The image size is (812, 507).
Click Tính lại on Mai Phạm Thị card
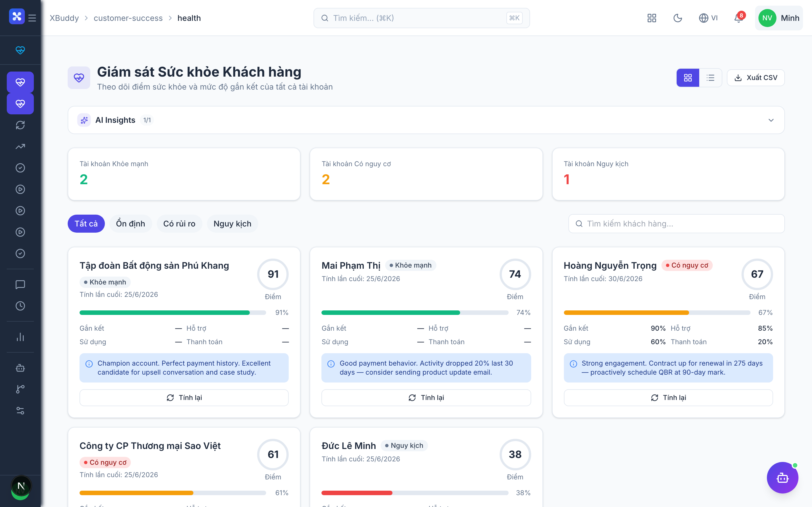(x=426, y=397)
